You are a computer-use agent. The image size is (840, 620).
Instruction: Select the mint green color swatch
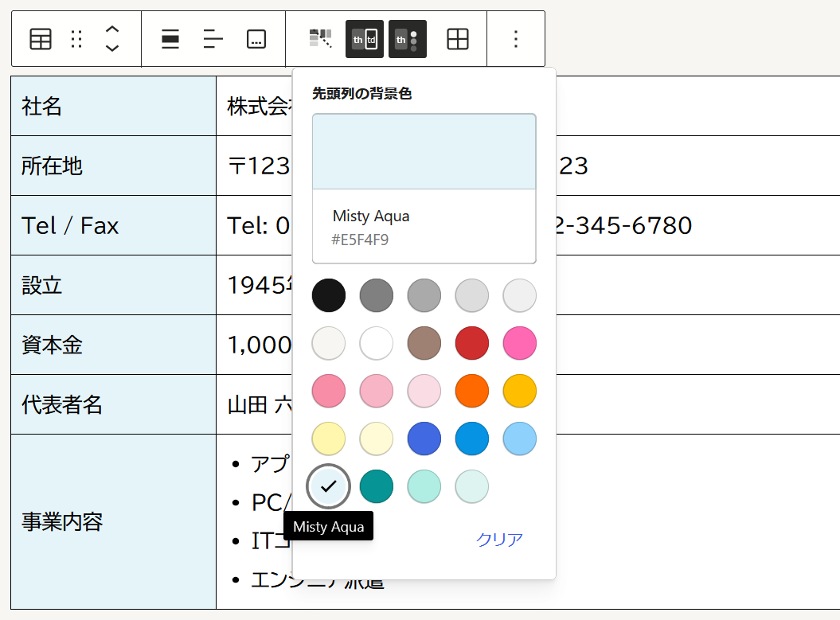pos(424,486)
